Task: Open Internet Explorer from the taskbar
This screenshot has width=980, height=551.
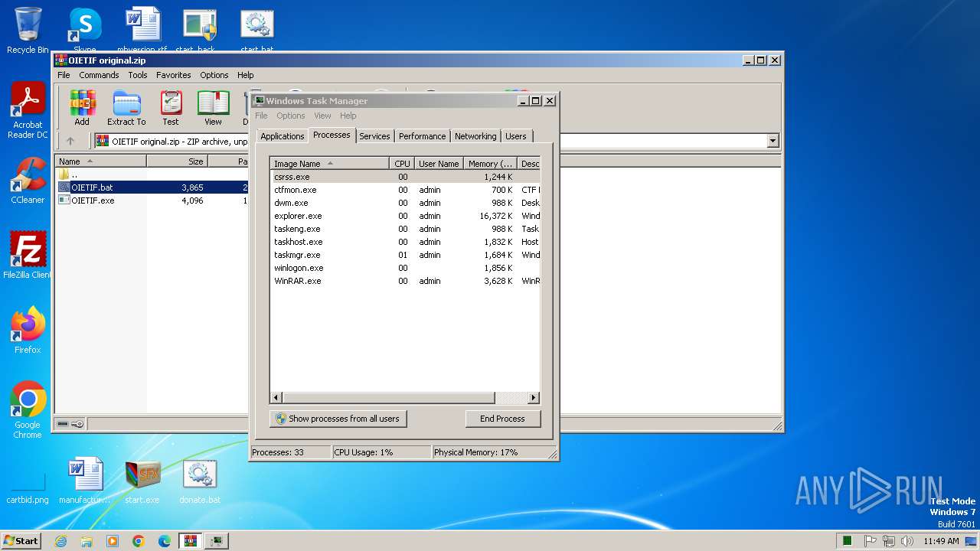Action: coord(60,541)
